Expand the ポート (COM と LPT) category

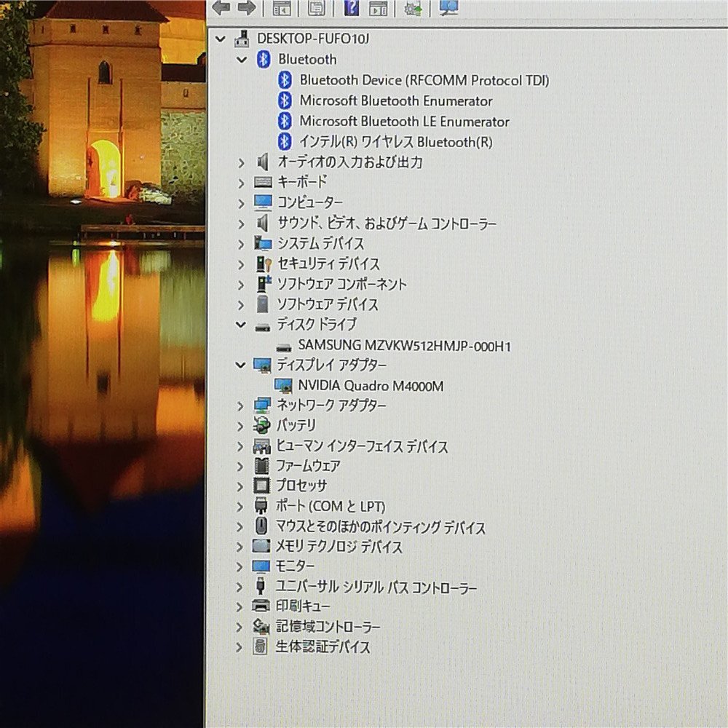tap(240, 507)
